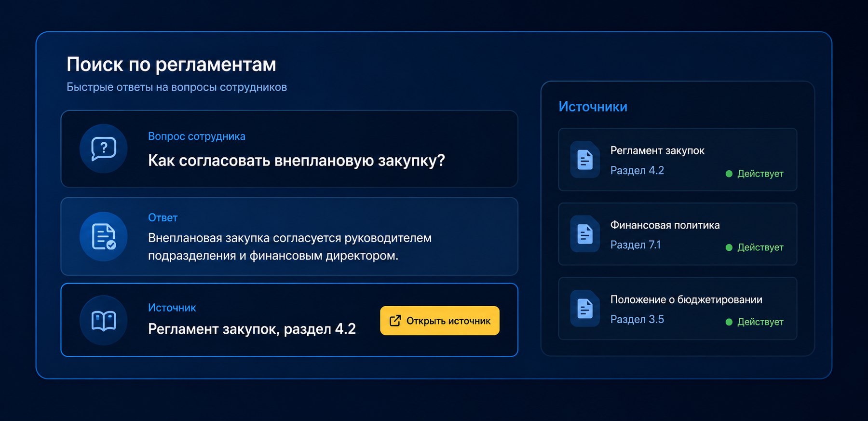Open the Положение о бюджетировании source title

(x=686, y=299)
